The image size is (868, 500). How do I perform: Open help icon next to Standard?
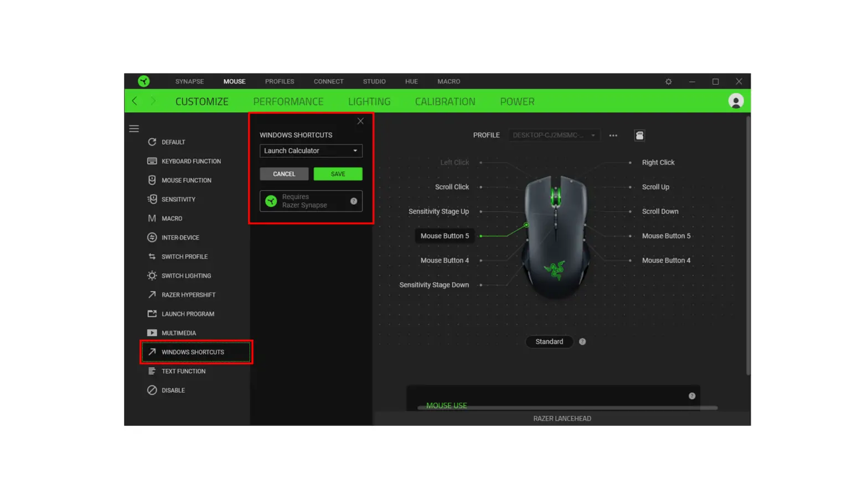coord(582,341)
